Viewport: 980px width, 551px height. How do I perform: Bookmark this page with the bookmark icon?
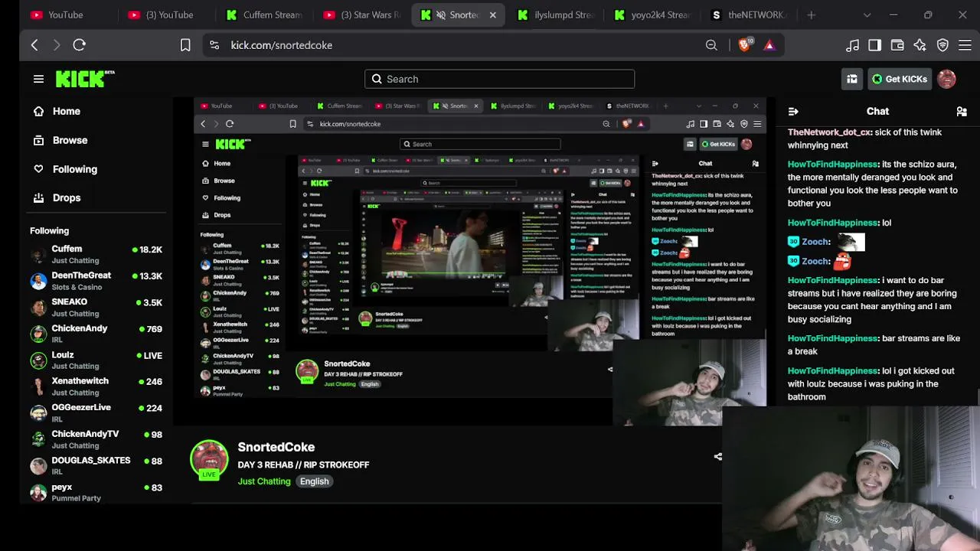pyautogui.click(x=185, y=45)
